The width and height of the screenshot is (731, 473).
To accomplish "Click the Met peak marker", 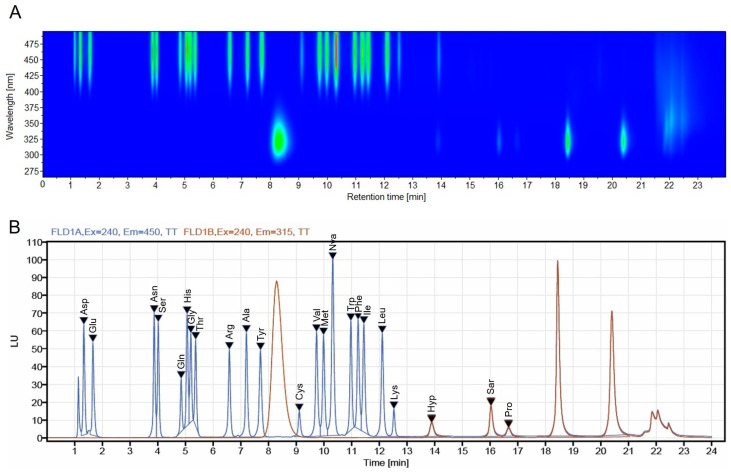I will [x=324, y=330].
